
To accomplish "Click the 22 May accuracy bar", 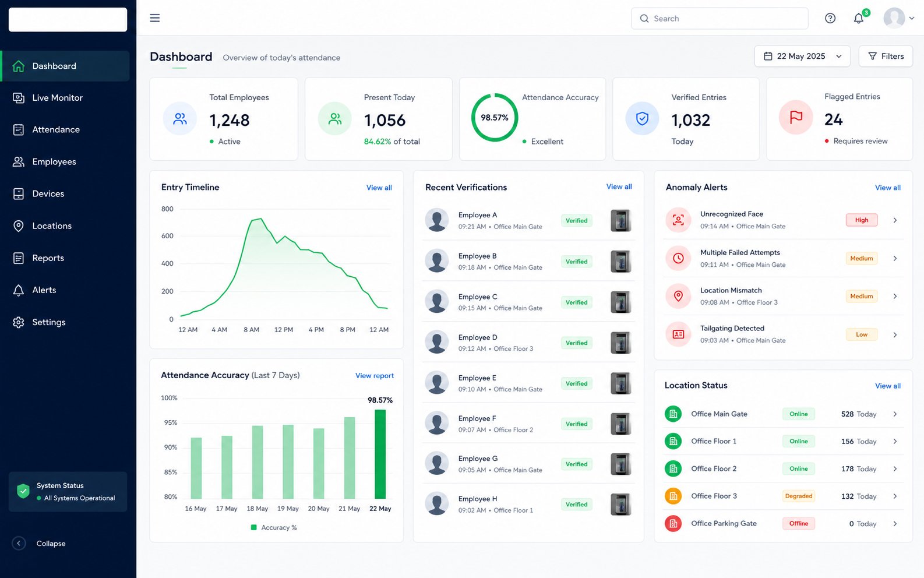I will pyautogui.click(x=380, y=454).
